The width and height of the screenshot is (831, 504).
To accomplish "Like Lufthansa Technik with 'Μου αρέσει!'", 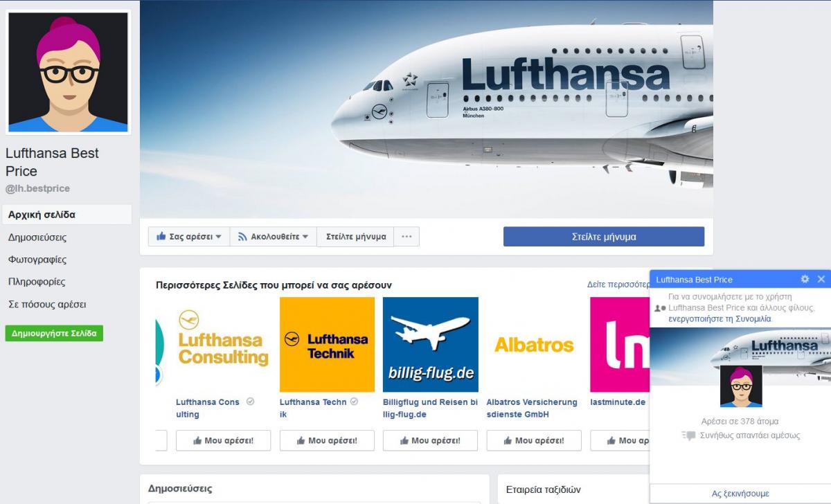I will point(327,440).
